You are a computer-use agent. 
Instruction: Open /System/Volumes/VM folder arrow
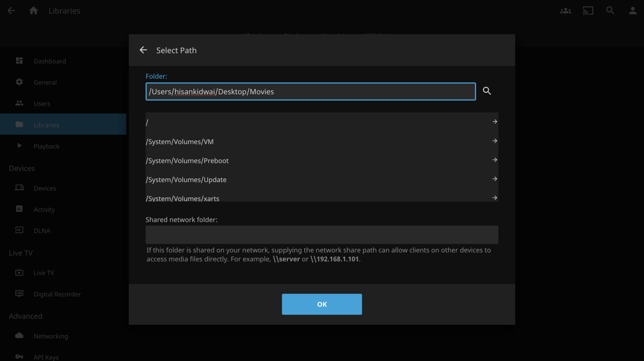coord(495,141)
